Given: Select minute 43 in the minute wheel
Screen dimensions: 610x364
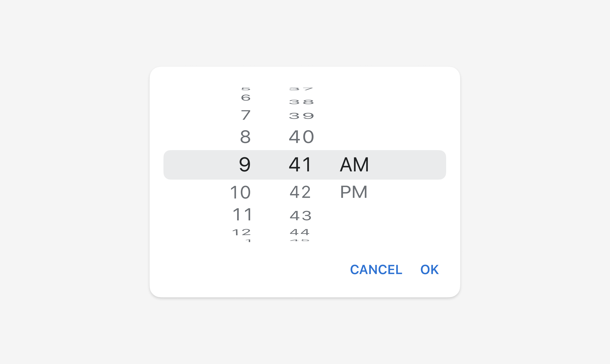Looking at the screenshot, I should 301,216.
